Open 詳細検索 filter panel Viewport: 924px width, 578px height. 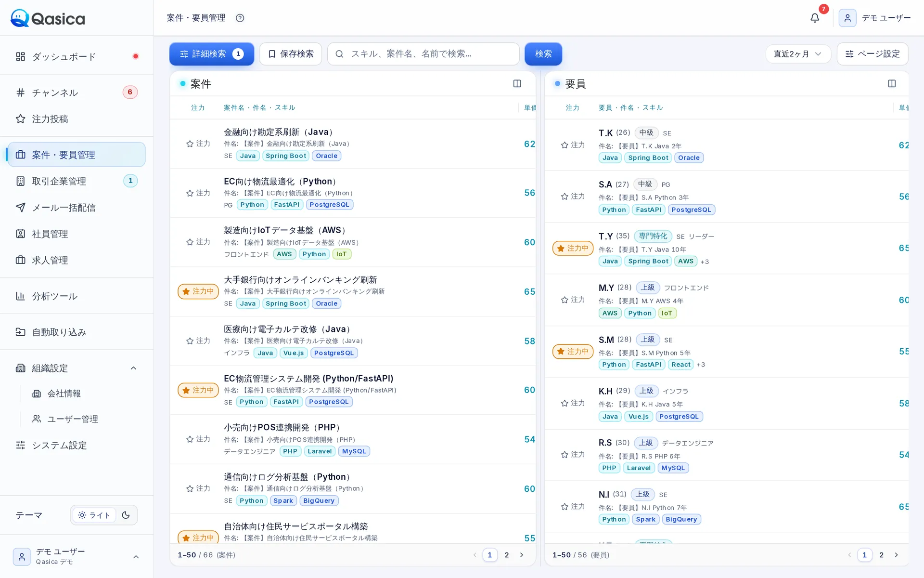coord(212,54)
